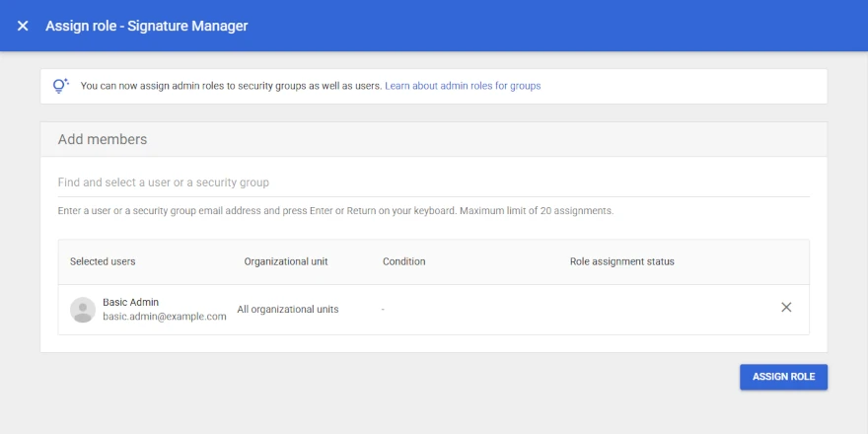Screen dimensions: 868x434
Task: Click the Role assignment status column header
Action: pyautogui.click(x=622, y=261)
